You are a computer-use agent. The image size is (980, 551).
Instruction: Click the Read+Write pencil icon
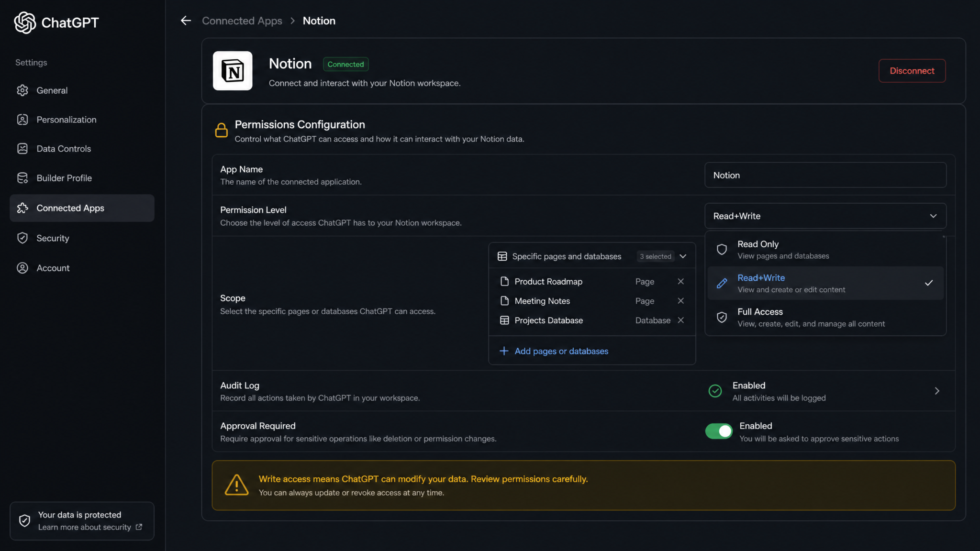pos(722,283)
